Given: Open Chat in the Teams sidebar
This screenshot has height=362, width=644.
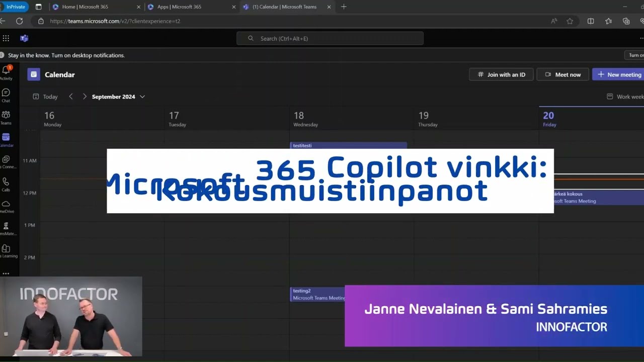Looking at the screenshot, I should 6,96.
